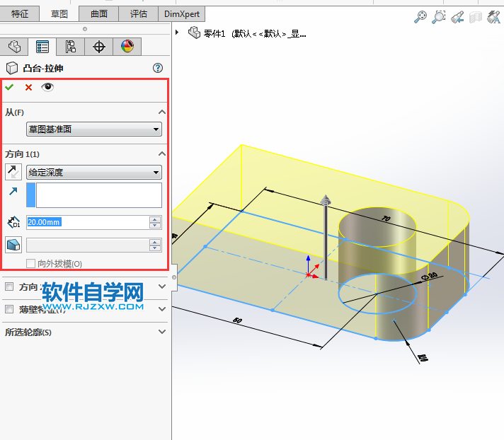Click the reverse direction button
This screenshot has height=440, width=504.
(x=13, y=171)
